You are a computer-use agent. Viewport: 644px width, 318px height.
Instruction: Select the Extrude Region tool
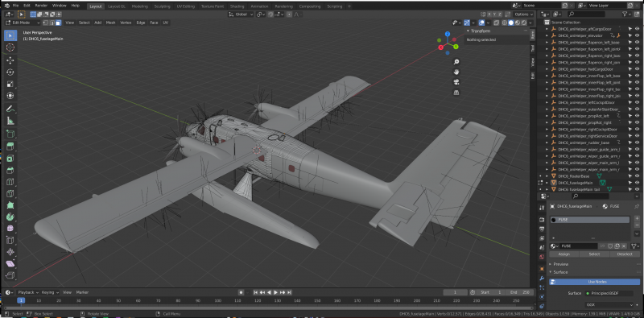[x=10, y=147]
